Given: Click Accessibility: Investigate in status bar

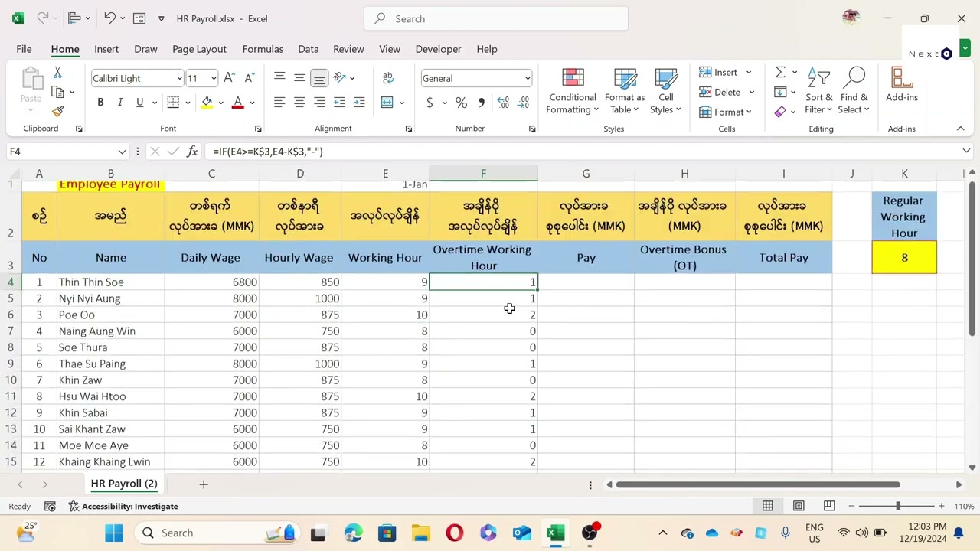Looking at the screenshot, I should pyautogui.click(x=123, y=506).
